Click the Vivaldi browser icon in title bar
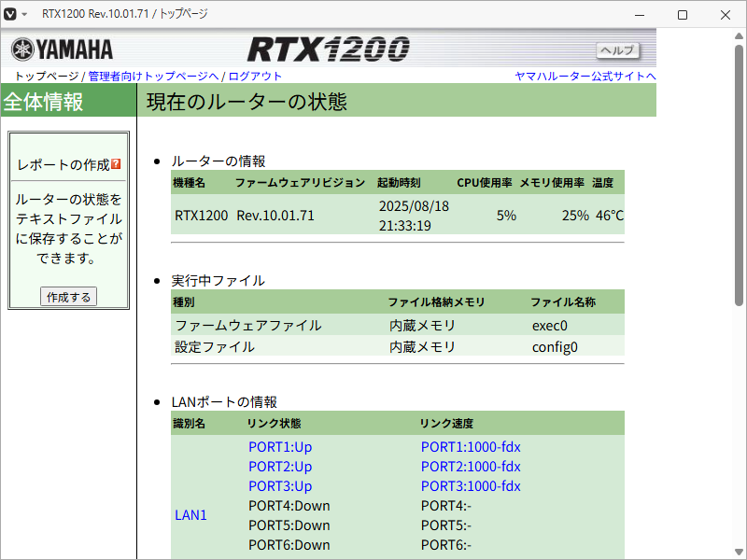The image size is (747, 560). click(x=10, y=14)
